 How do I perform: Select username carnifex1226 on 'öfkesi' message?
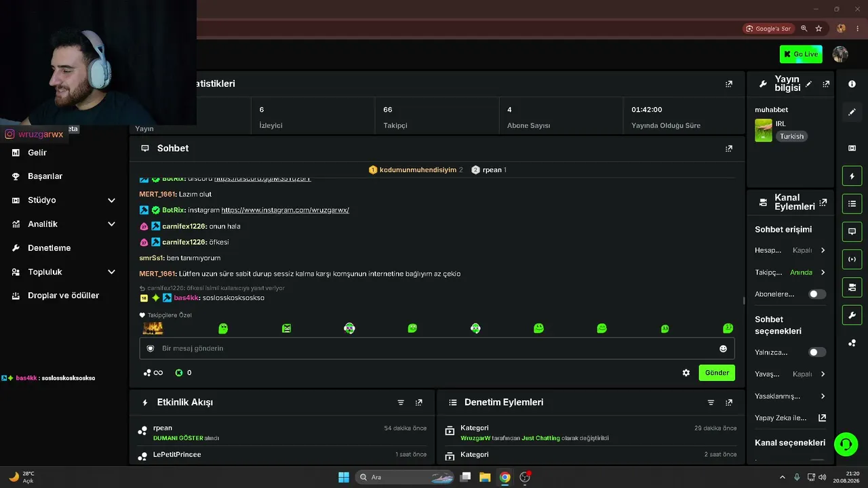pos(184,242)
